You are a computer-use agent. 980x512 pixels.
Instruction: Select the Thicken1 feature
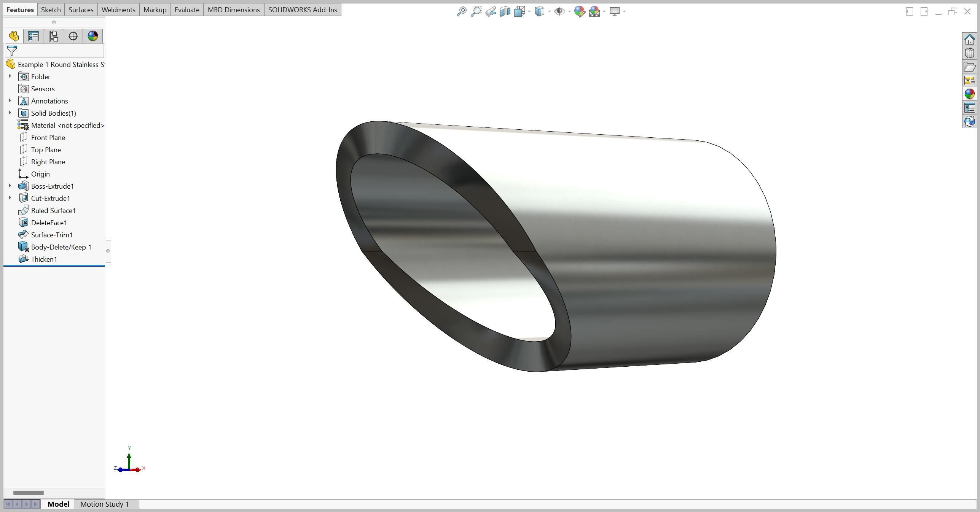pyautogui.click(x=45, y=259)
